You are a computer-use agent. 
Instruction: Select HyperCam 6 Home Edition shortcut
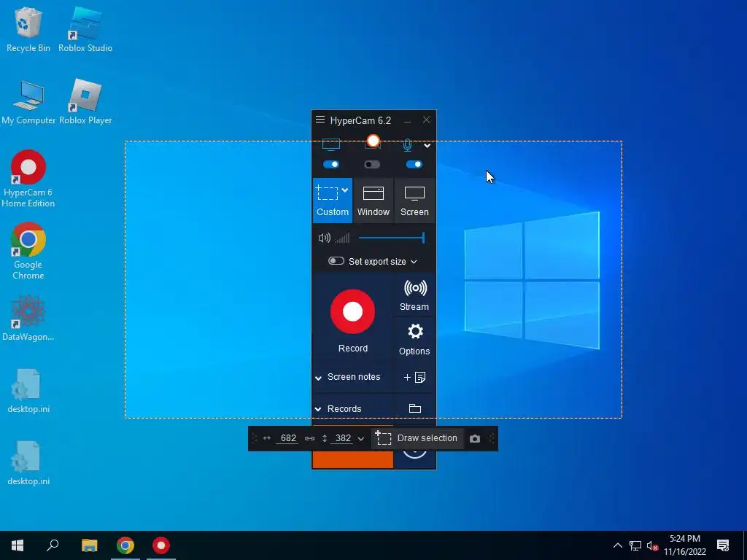pos(28,179)
